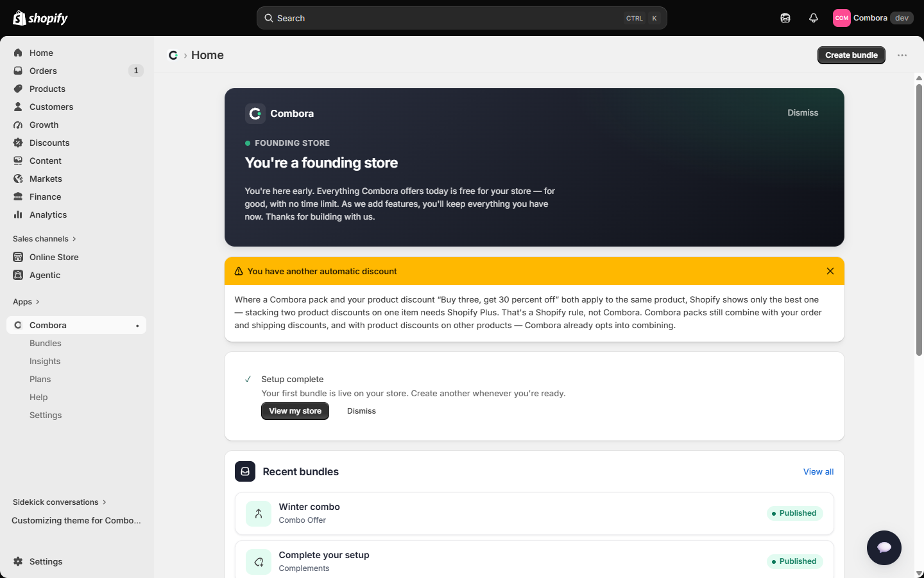The height and width of the screenshot is (578, 924).
Task: Click the Home house icon in sidebar
Action: [x=18, y=53]
